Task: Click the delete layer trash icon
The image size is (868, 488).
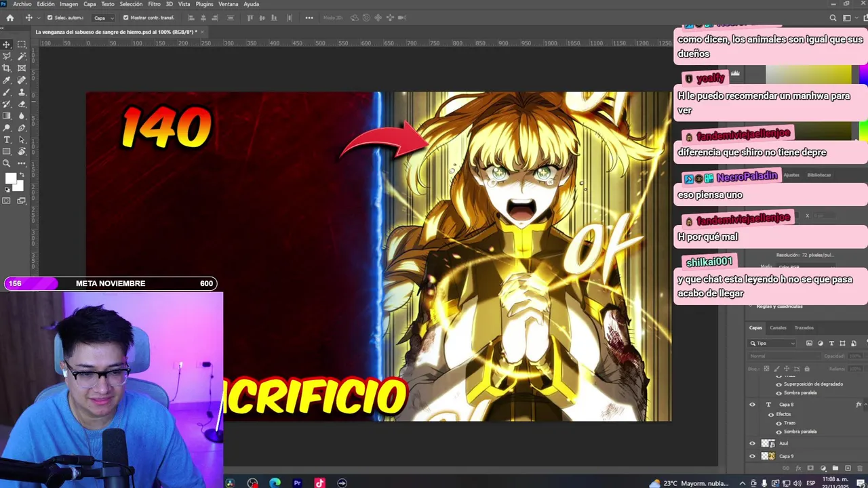Action: coord(859,468)
